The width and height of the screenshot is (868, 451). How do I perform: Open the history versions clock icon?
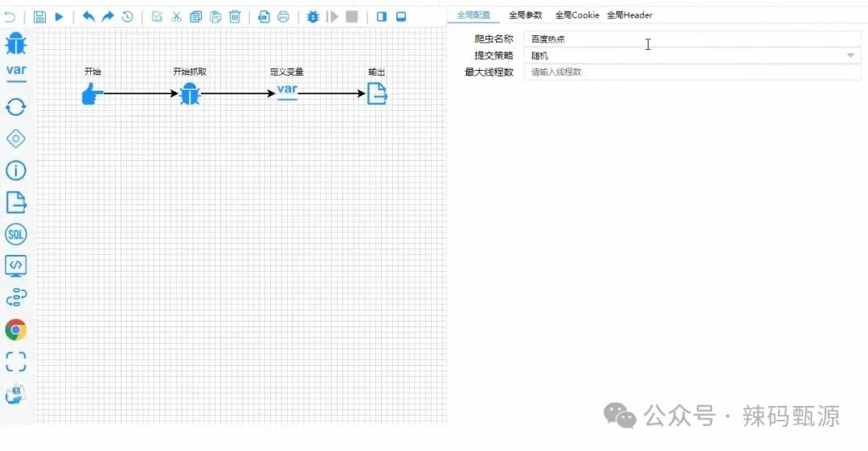point(127,17)
